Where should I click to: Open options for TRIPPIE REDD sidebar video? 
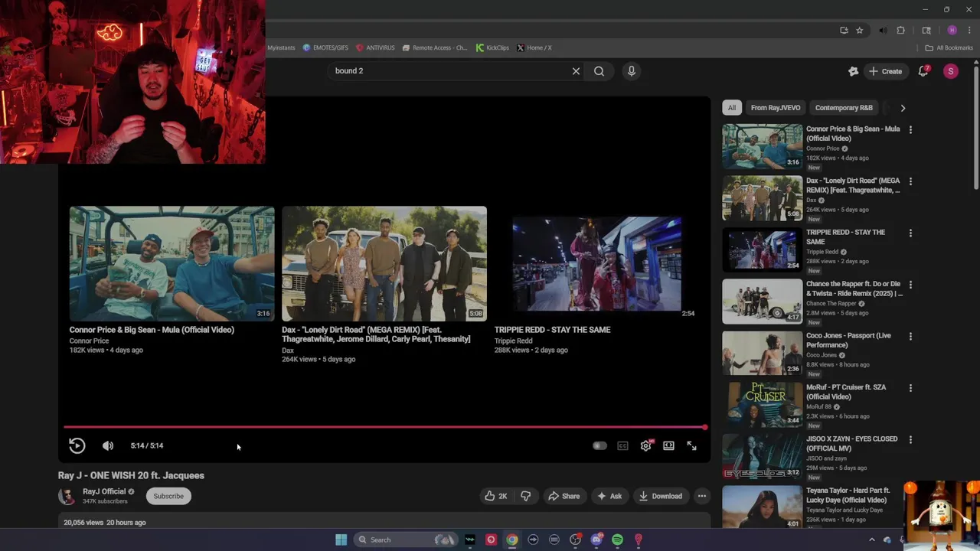point(910,233)
